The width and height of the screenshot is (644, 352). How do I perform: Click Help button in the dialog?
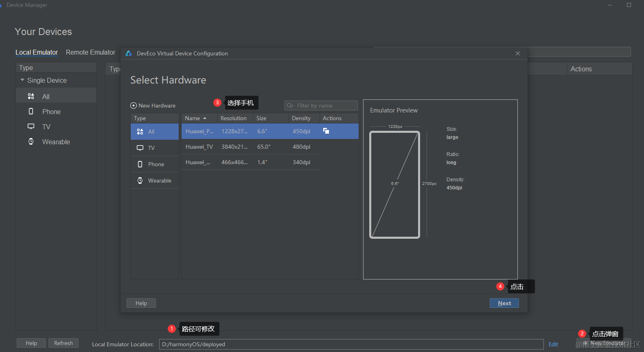point(141,303)
